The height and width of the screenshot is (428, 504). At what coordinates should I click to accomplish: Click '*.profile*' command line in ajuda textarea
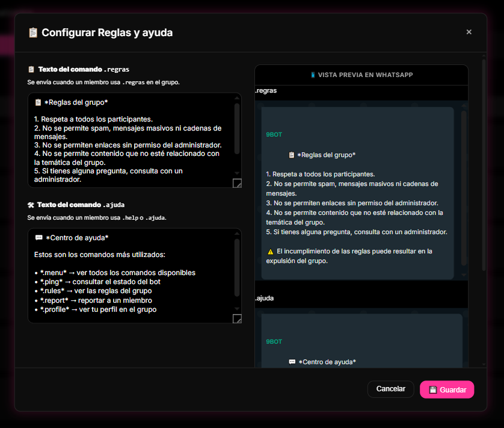[96, 309]
